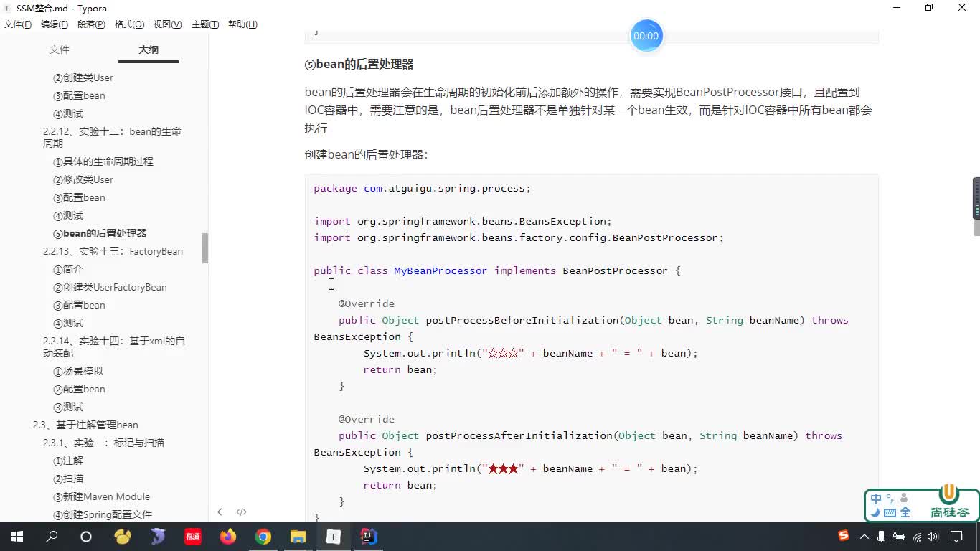The height and width of the screenshot is (551, 980).
Task: Jump to 2.2.13 实验十三 FactoryBean
Action: click(113, 251)
